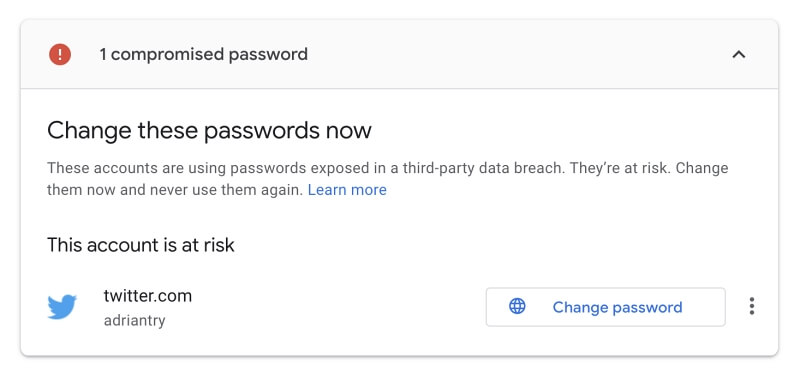800x368 pixels.
Task: Open the Learn more link
Action: [347, 190]
